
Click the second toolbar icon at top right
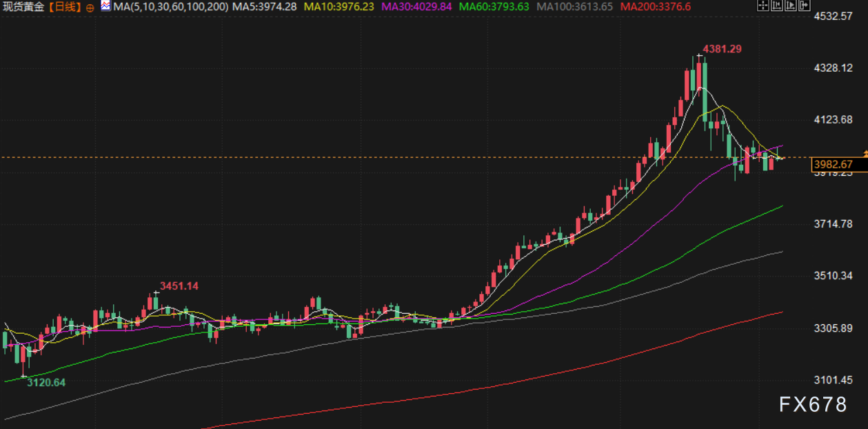tap(776, 6)
